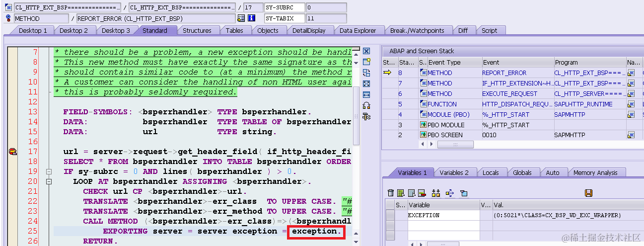Viewport: 644px width, 246px height.
Task: Click navigation icon in REPORT_ERROR stack row
Action: tap(631, 73)
